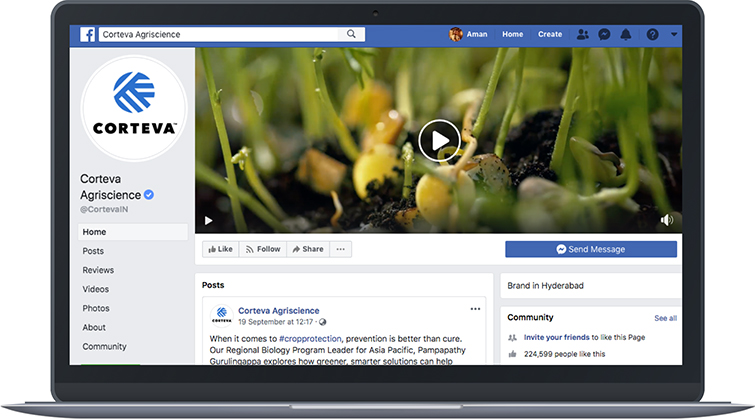Open the help question mark icon
The image size is (755, 419).
[652, 34]
